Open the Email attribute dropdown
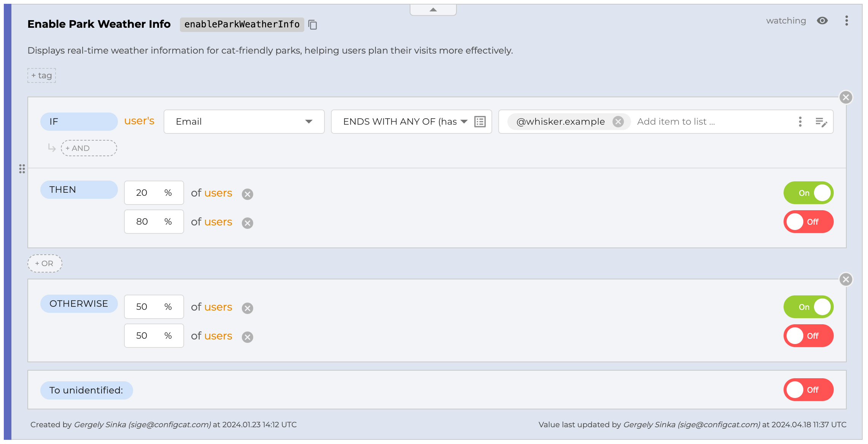Viewport: 868px width, 444px height. 244,122
